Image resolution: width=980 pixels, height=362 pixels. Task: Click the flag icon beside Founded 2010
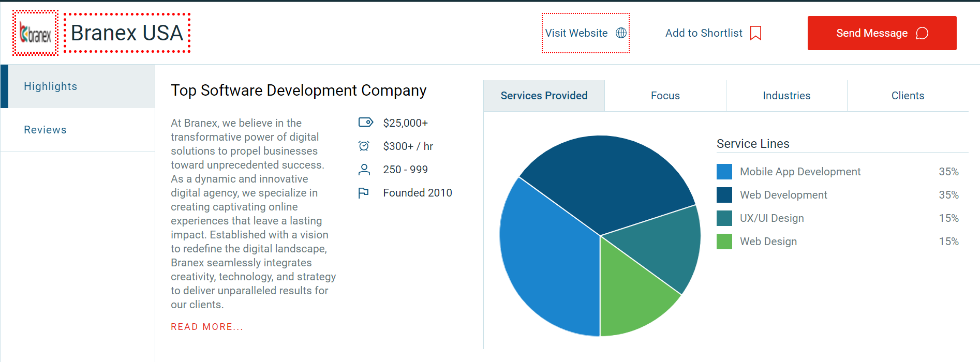tap(364, 193)
